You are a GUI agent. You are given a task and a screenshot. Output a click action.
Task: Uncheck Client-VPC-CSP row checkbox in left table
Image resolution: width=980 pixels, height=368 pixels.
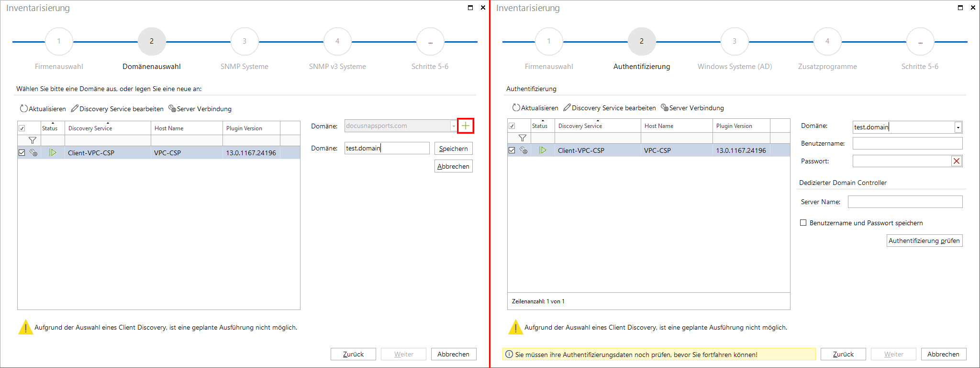[22, 153]
